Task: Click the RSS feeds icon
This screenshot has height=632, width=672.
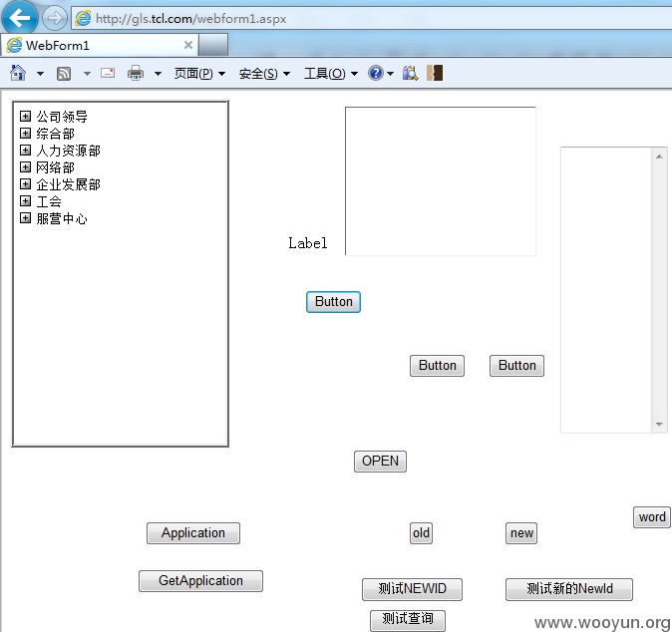Action: click(x=64, y=74)
